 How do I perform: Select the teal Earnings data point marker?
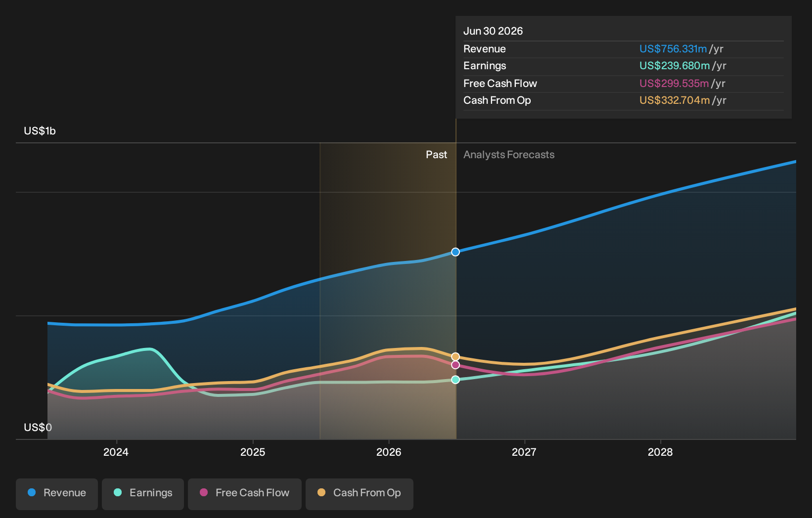455,380
